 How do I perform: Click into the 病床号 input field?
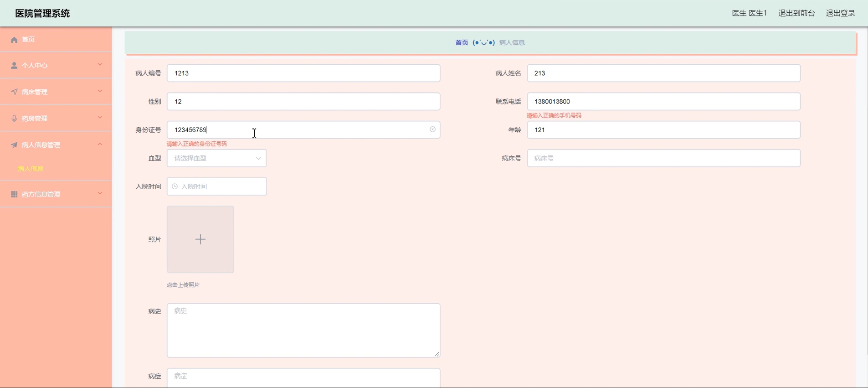pyautogui.click(x=663, y=158)
